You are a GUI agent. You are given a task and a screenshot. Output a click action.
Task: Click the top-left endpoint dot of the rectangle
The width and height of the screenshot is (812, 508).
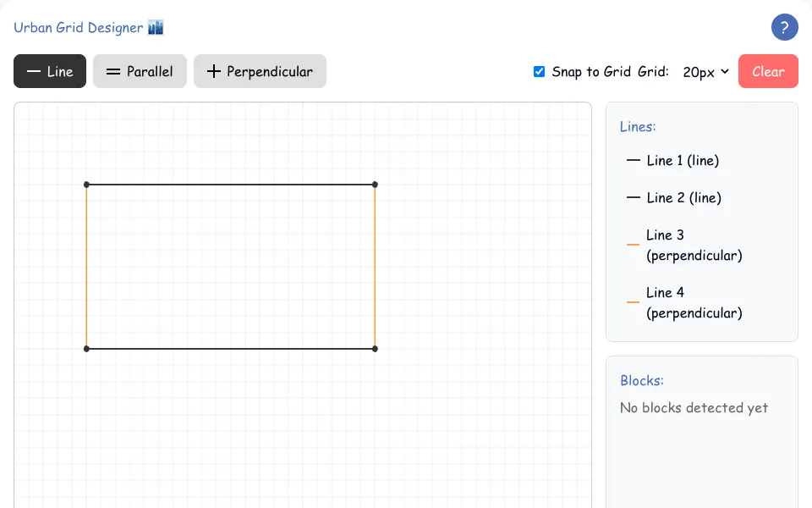coord(86,185)
